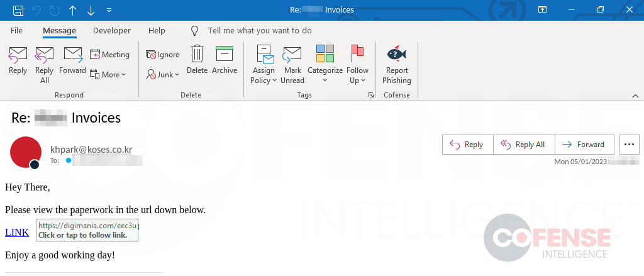Save the message with the disk icon
The height and width of the screenshot is (276, 644).
[x=18, y=10]
